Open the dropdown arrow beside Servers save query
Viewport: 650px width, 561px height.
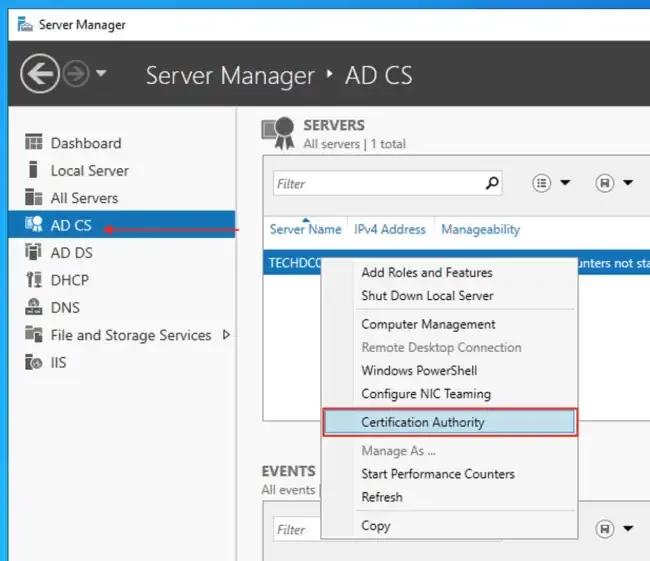628,182
